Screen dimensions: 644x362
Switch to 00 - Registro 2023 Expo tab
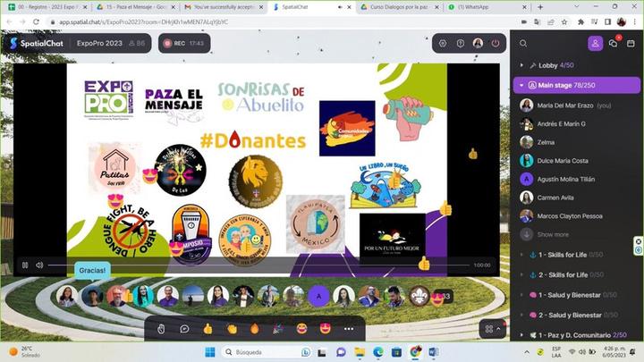coord(47,7)
